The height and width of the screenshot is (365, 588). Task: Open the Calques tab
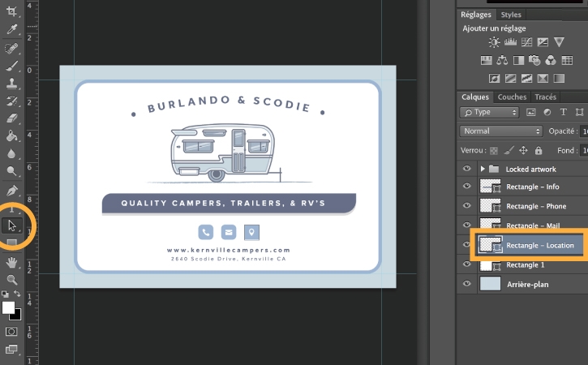(x=475, y=97)
